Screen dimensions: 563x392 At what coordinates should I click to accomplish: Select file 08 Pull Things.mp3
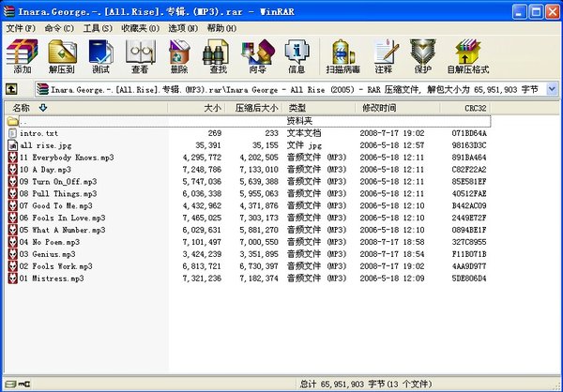coord(58,194)
